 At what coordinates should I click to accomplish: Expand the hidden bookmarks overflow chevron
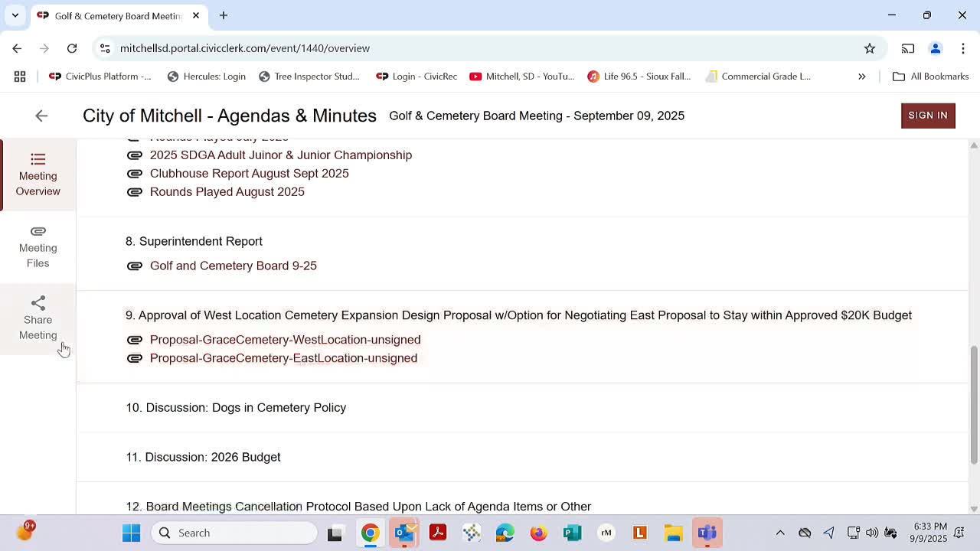coord(861,77)
